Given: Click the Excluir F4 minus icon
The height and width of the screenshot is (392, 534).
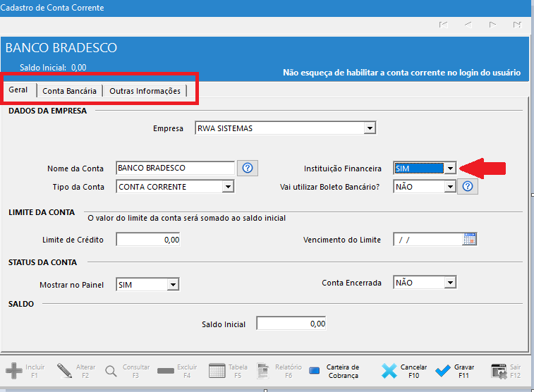Looking at the screenshot, I should 166,371.
